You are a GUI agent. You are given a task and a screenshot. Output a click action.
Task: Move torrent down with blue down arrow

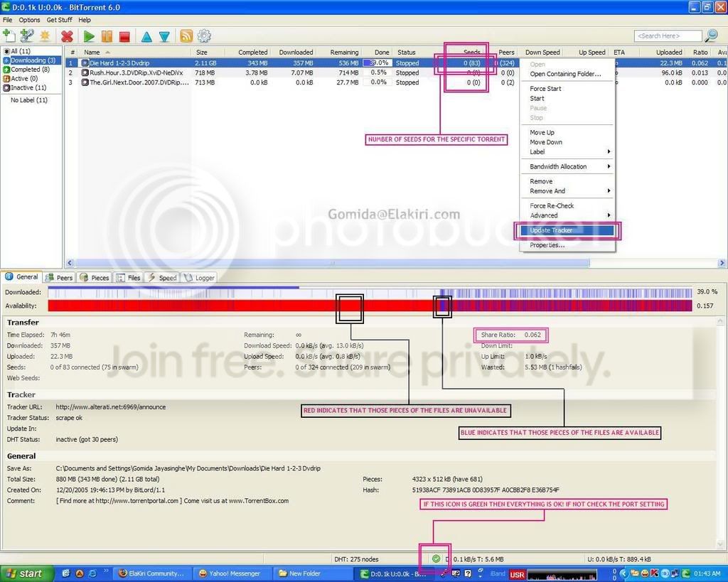click(164, 37)
